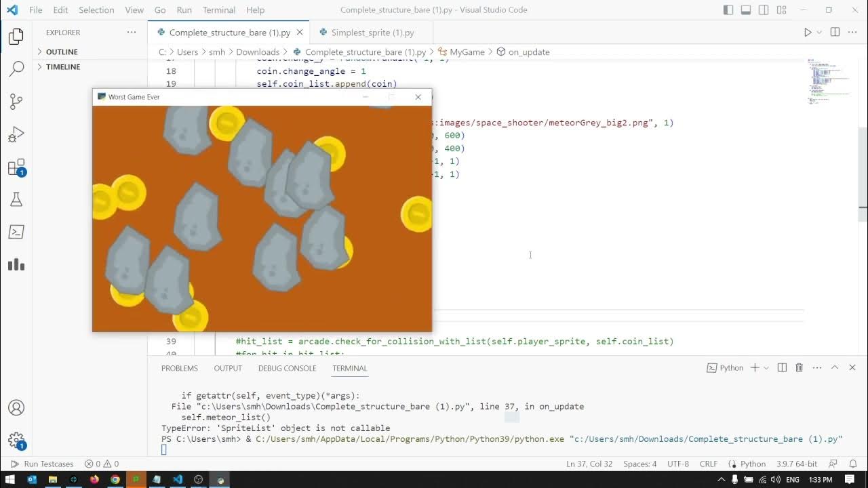Toggle bottom panel visibility

[746, 10]
